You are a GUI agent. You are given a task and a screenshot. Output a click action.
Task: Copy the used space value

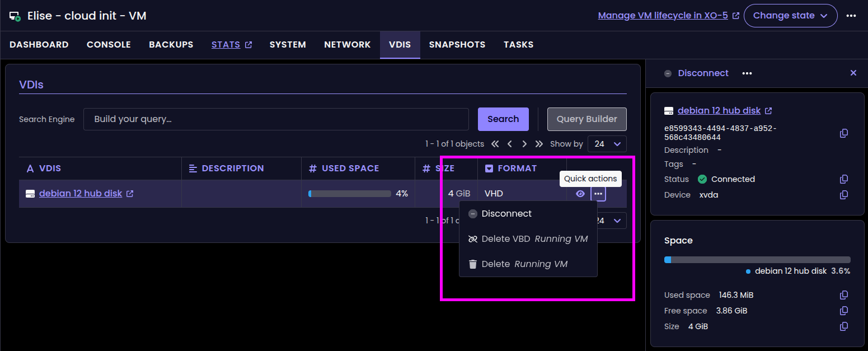844,295
